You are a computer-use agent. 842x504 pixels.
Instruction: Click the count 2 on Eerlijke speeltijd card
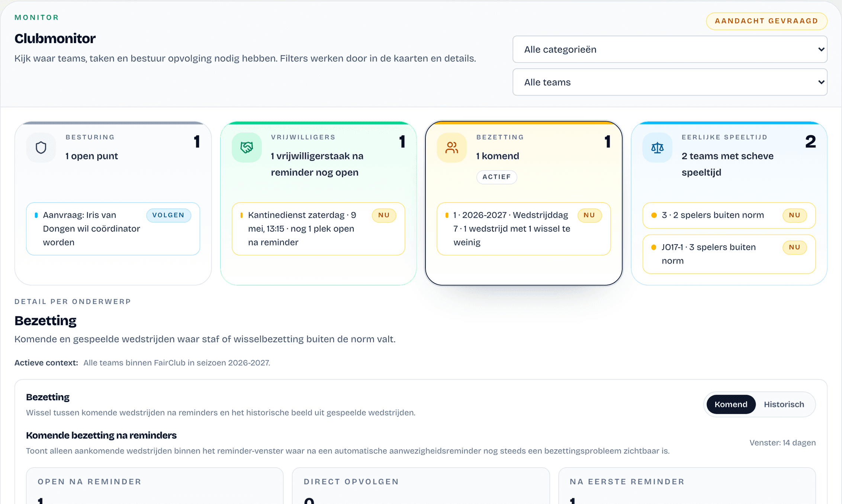point(810,142)
